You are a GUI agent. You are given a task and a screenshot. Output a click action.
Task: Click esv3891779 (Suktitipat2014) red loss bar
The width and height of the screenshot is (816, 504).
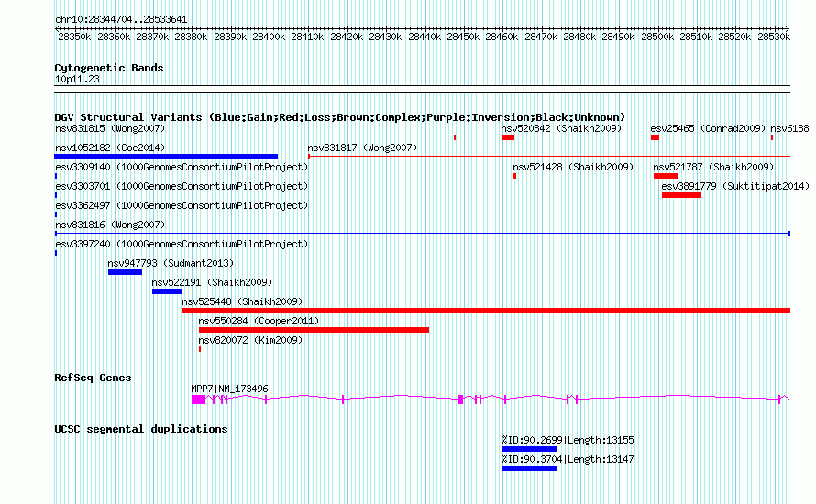(x=682, y=195)
